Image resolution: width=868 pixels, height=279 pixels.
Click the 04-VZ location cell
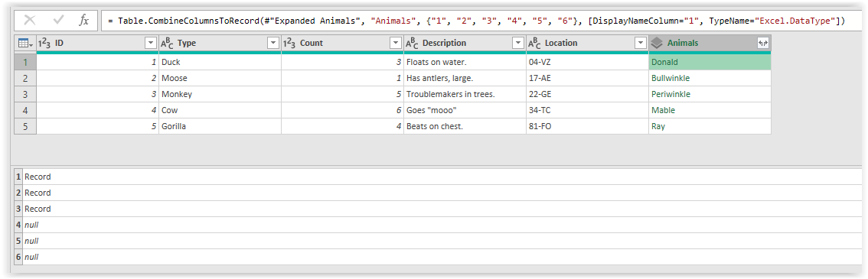587,63
